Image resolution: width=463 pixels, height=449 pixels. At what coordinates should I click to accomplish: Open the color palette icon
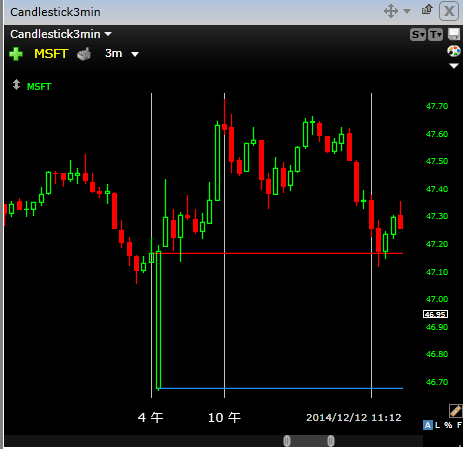[454, 51]
